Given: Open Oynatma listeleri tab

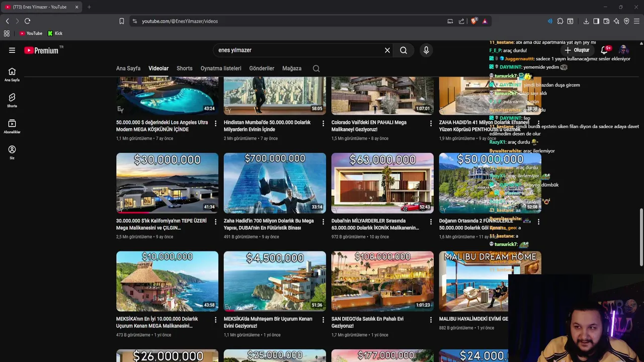Looking at the screenshot, I should (221, 68).
